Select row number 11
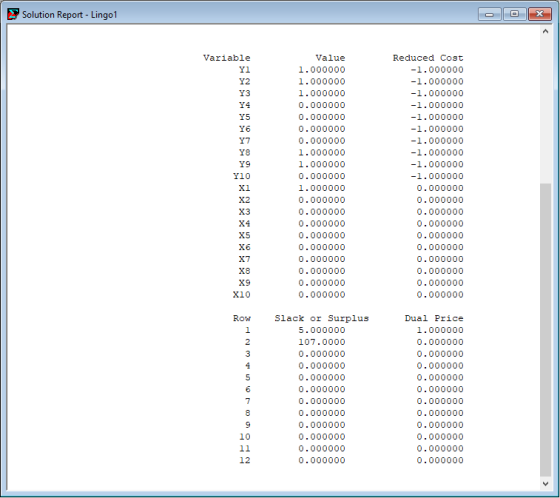The height and width of the screenshot is (498, 560). (x=245, y=448)
